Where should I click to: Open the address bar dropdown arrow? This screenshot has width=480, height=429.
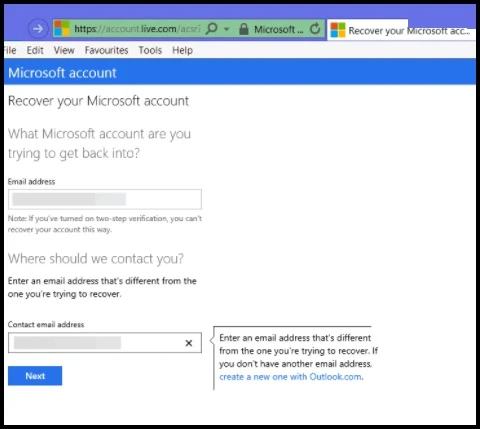pyautogui.click(x=227, y=29)
